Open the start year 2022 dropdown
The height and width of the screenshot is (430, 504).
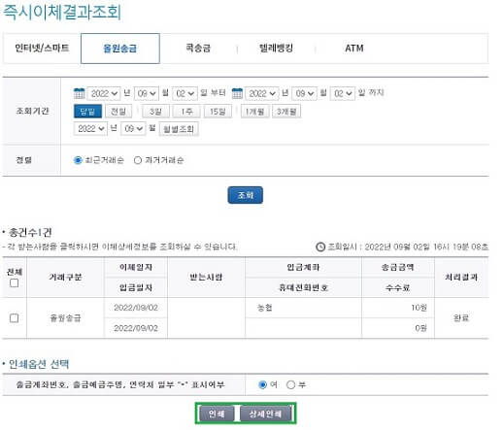pyautogui.click(x=104, y=93)
